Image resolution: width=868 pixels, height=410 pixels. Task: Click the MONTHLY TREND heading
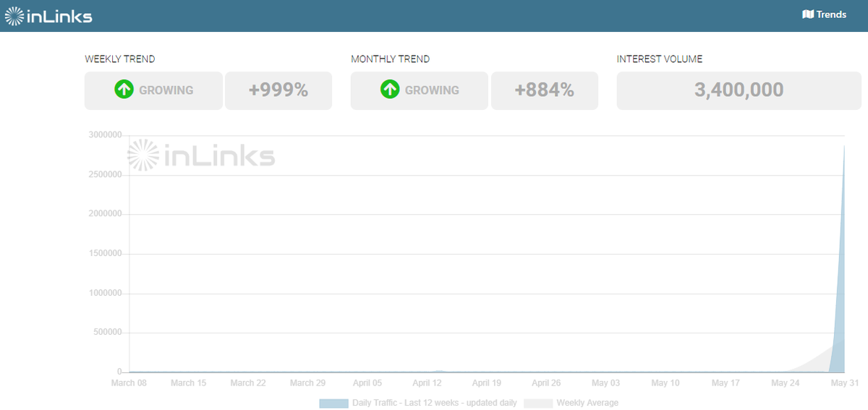coord(391,59)
